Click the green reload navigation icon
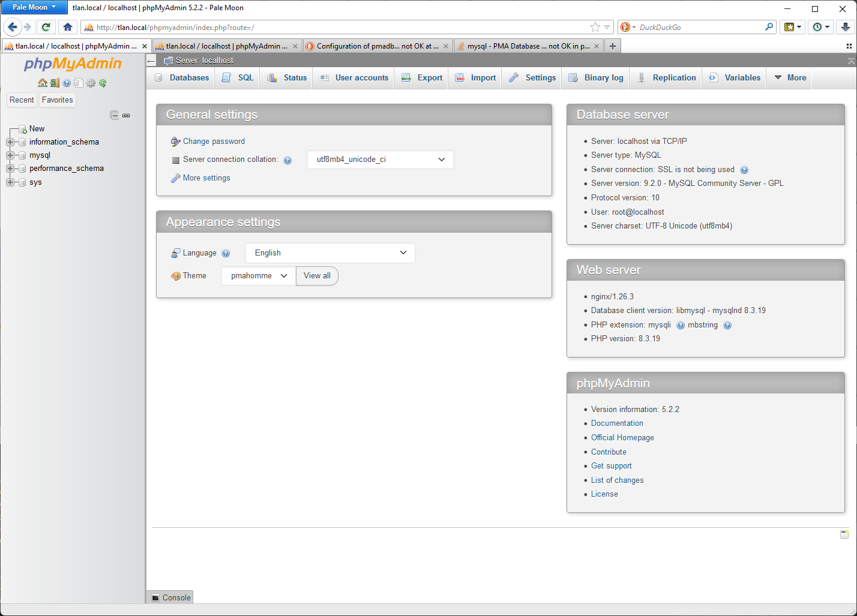Screen dimensions: 857x616 pyautogui.click(x=103, y=83)
